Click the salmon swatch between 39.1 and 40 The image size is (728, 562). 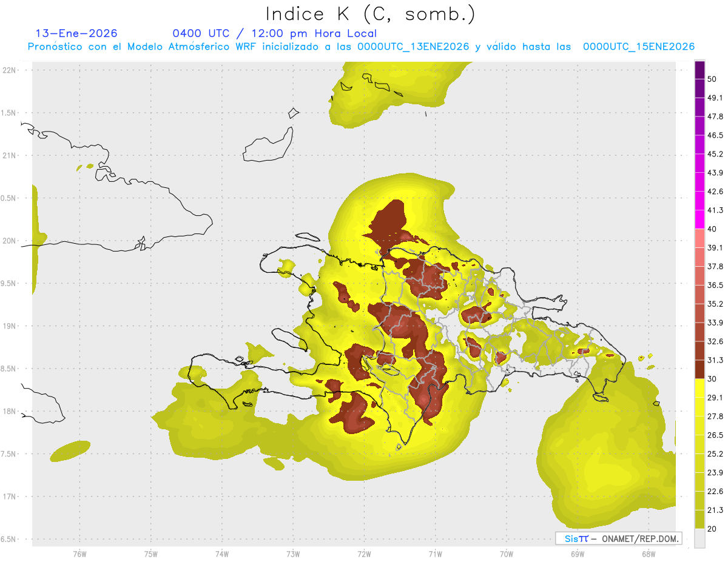click(x=699, y=238)
